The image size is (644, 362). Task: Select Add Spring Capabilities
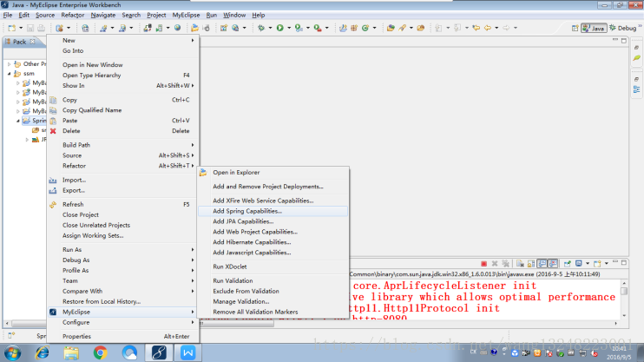point(273,211)
